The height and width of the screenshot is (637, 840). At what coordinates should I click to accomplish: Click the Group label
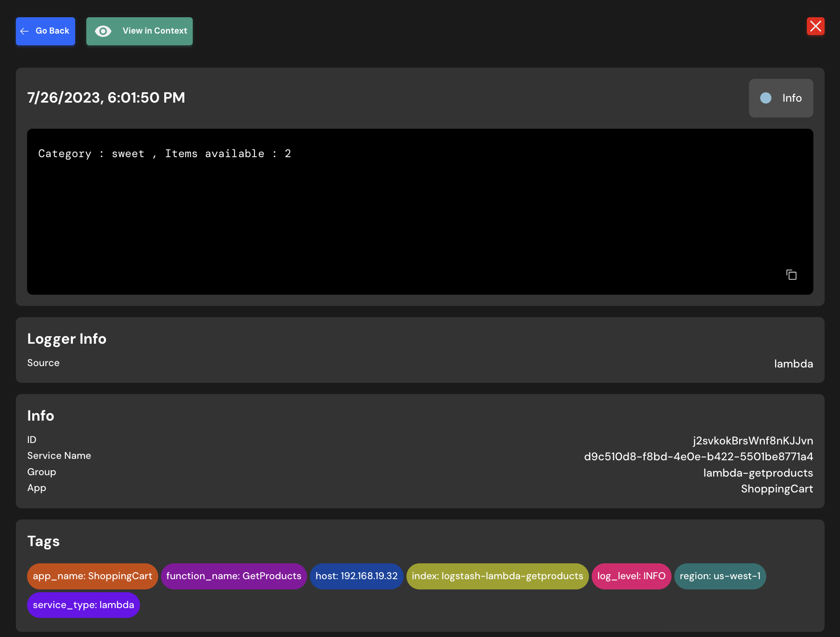(42, 472)
